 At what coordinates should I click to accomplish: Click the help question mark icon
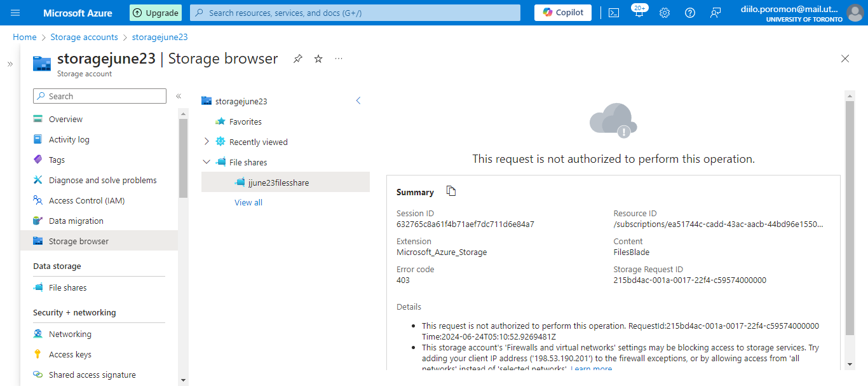coord(690,13)
